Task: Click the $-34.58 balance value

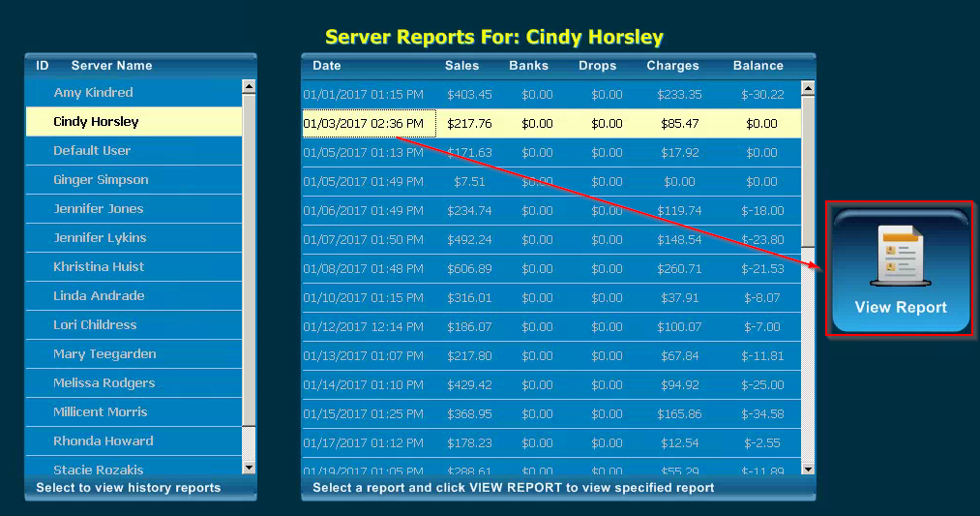Action: pyautogui.click(x=762, y=414)
